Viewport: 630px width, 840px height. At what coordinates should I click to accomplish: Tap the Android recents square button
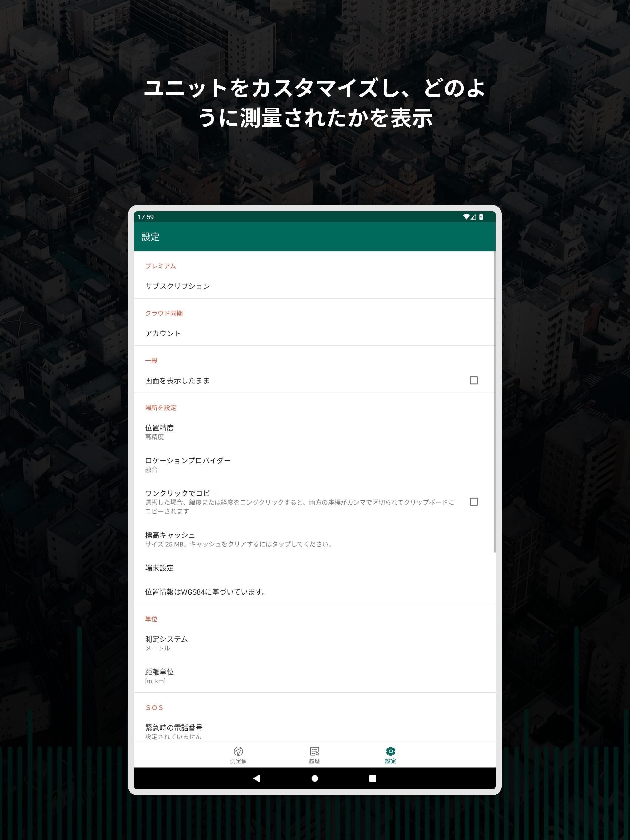point(373,779)
